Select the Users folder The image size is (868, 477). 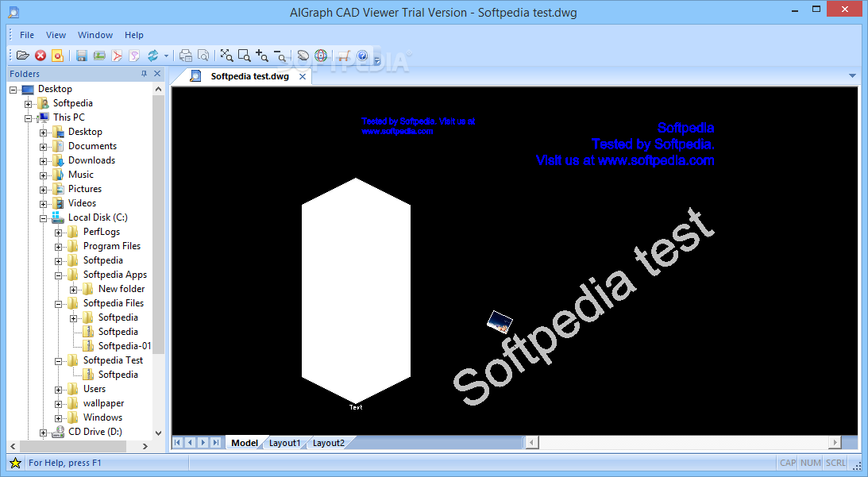click(95, 389)
